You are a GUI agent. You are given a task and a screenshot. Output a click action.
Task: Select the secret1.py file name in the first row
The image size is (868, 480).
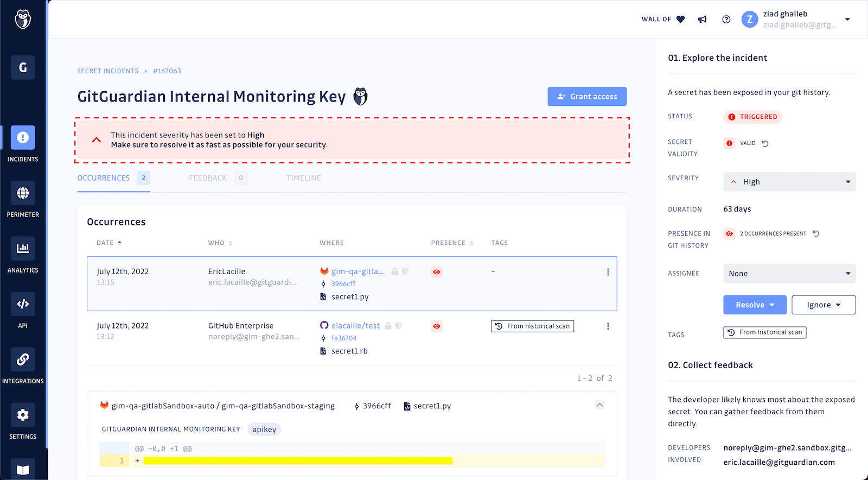pyautogui.click(x=350, y=297)
